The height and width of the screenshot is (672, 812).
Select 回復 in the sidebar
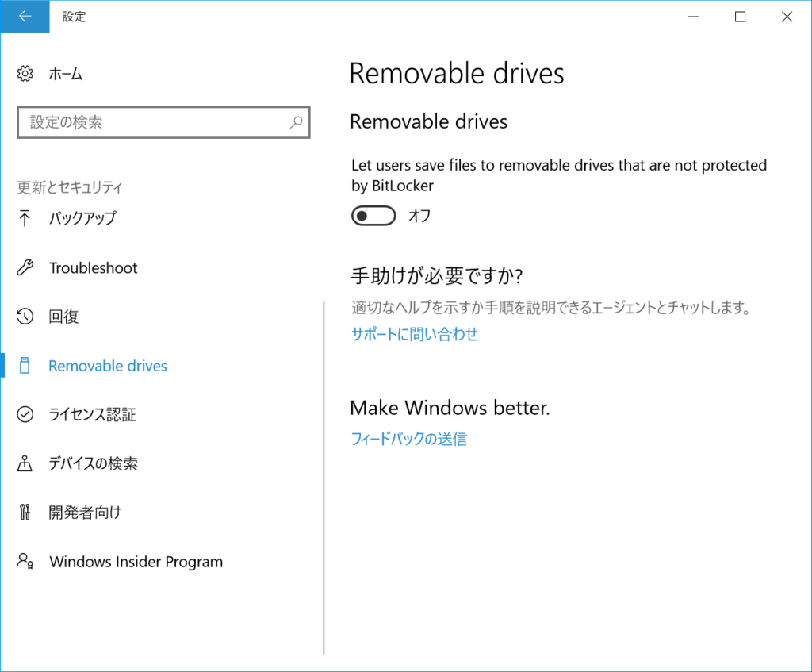(63, 317)
